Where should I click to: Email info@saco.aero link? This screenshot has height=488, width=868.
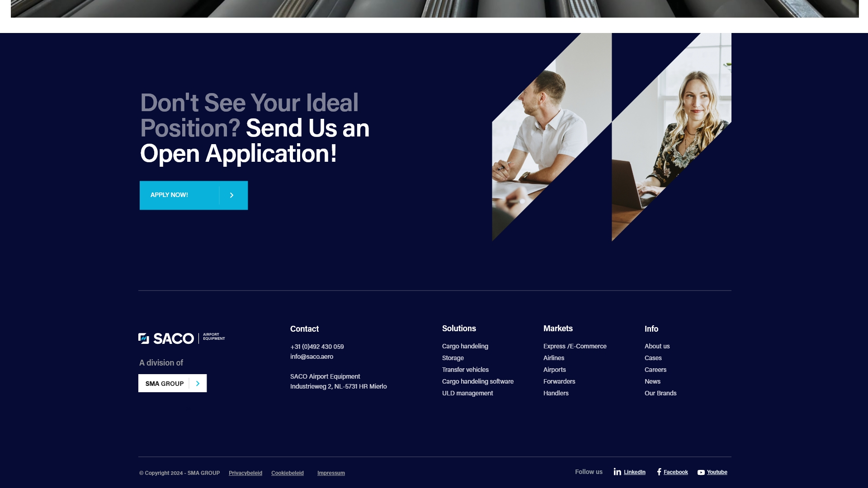[x=311, y=357]
